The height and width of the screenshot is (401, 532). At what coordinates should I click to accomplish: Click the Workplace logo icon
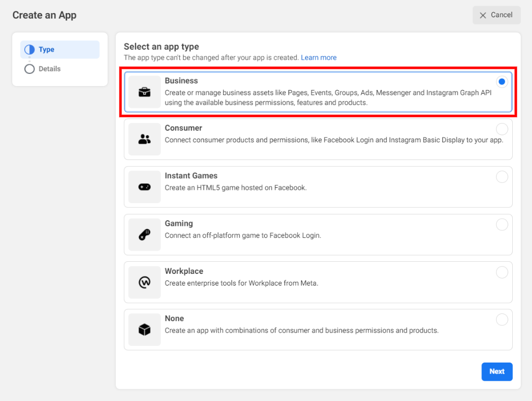[x=144, y=282]
